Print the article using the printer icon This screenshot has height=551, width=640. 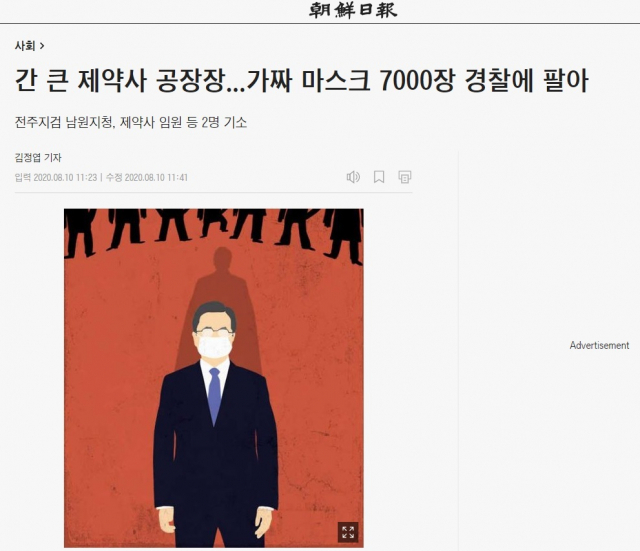coord(404,177)
